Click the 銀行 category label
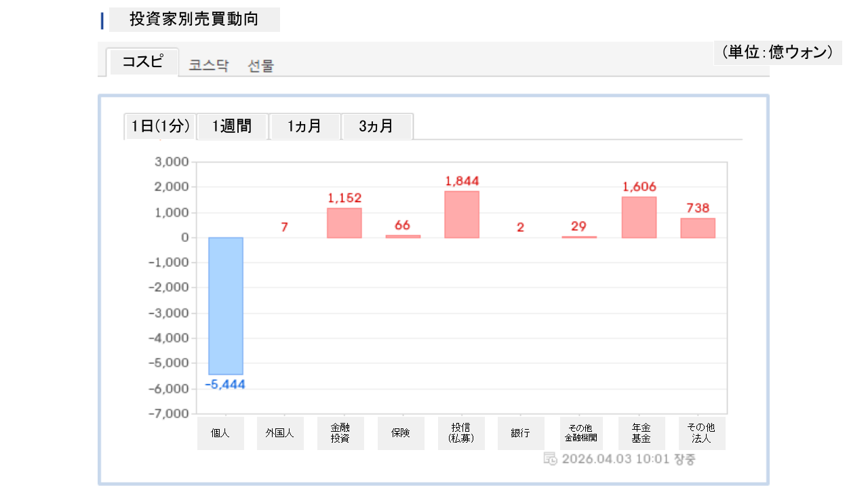This screenshot has height=488, width=868. 521,433
